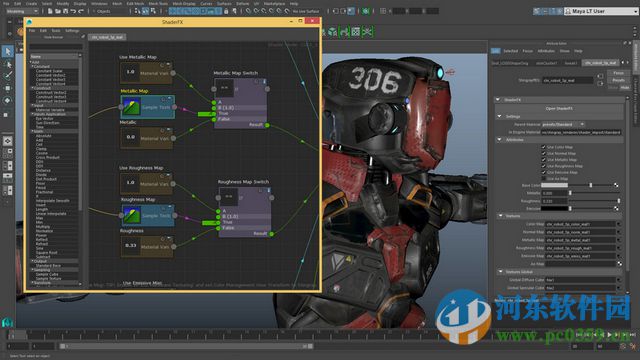Click the go to input connection icon
The width and height of the screenshot is (640, 360).
coord(600,76)
